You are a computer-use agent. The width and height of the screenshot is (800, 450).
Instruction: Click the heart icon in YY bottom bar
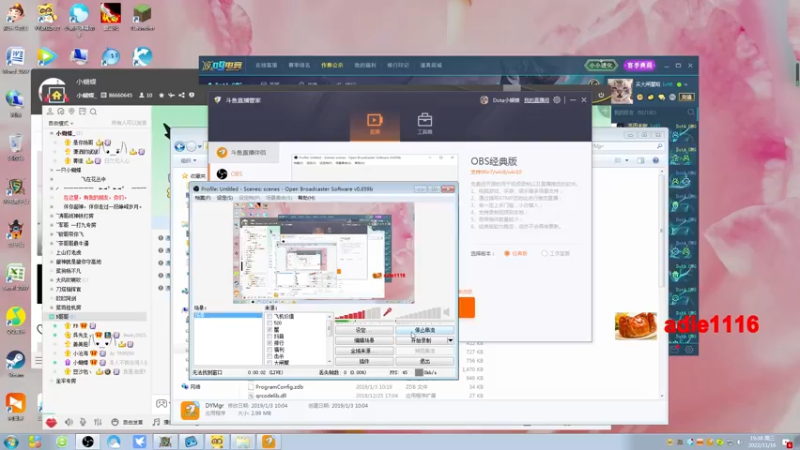tap(51, 422)
